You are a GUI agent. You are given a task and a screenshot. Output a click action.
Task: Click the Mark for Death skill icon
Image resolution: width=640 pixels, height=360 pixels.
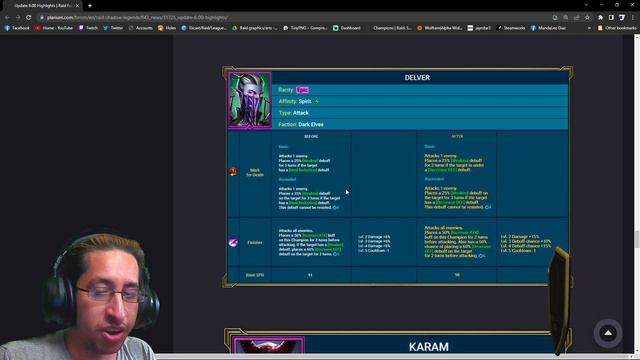pyautogui.click(x=233, y=172)
